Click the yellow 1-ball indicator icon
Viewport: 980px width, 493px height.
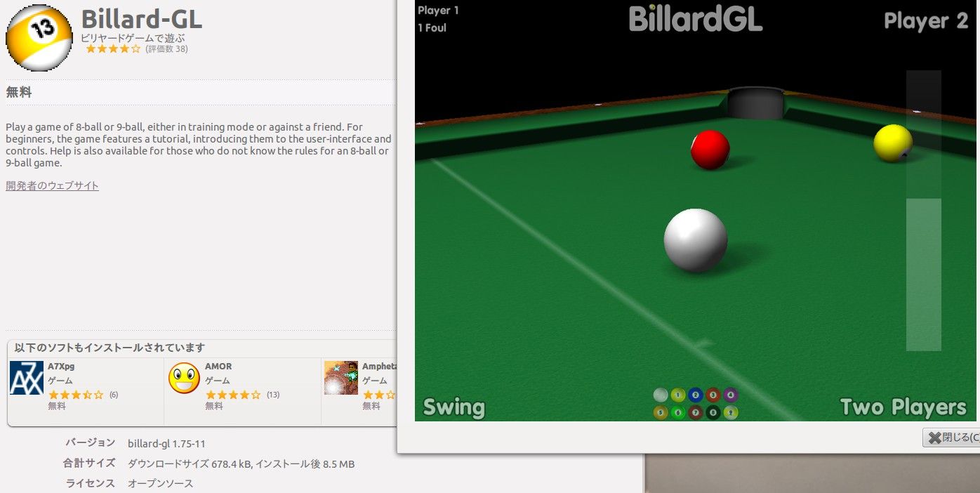pos(677,395)
